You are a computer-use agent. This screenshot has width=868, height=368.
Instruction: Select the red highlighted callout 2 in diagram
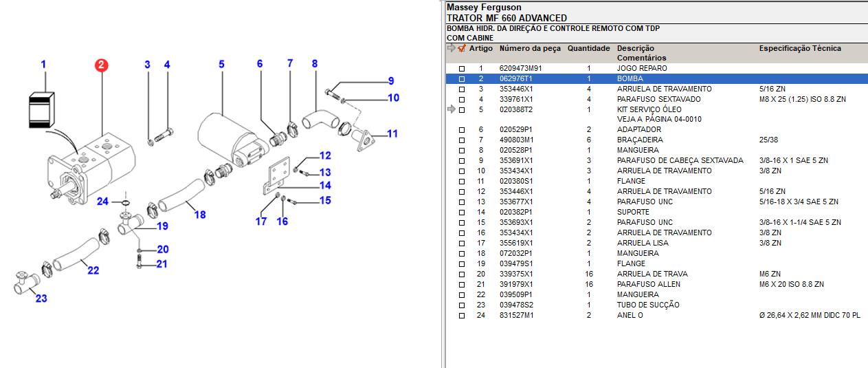coord(101,65)
